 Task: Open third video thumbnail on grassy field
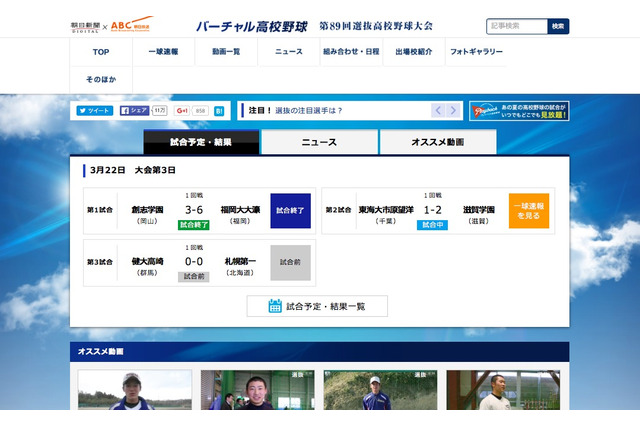click(x=380, y=390)
